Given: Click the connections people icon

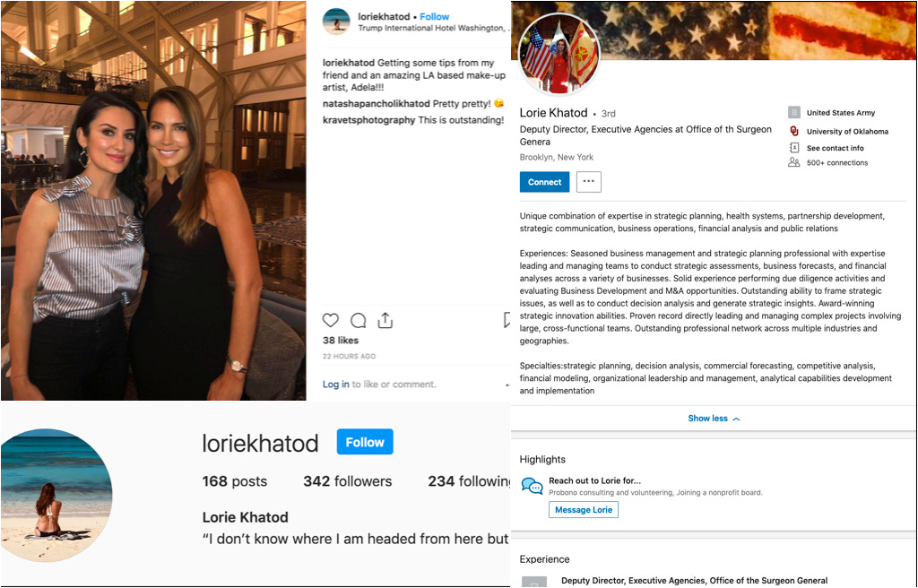Looking at the screenshot, I should (x=794, y=162).
